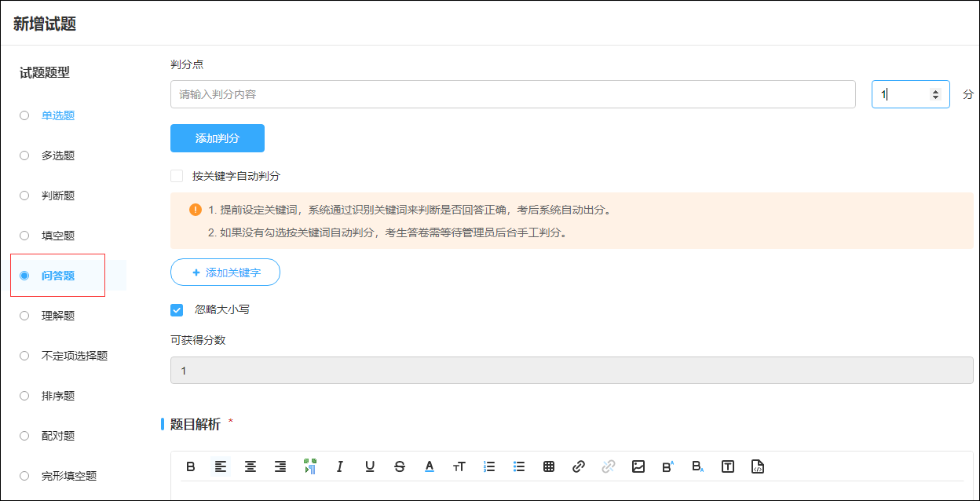Click the green paragraph format icon
This screenshot has width=980, height=501.
[x=310, y=466]
